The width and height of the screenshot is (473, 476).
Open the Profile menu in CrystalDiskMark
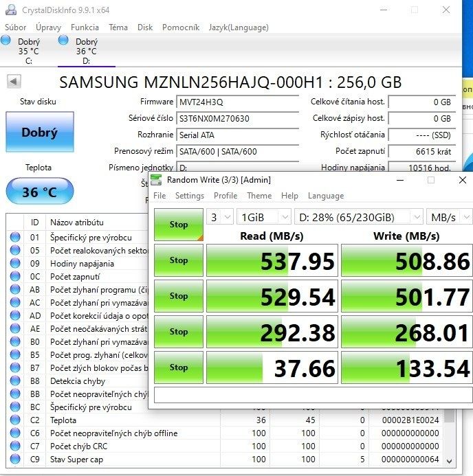[x=225, y=196]
